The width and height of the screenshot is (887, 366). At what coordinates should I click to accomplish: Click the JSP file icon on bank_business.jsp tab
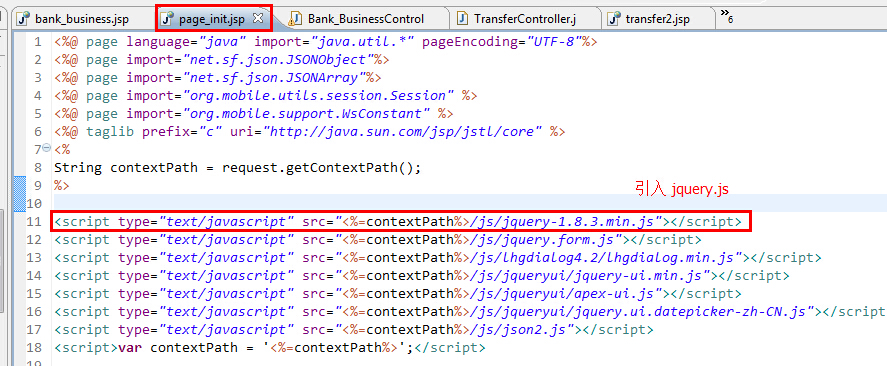click(x=23, y=19)
